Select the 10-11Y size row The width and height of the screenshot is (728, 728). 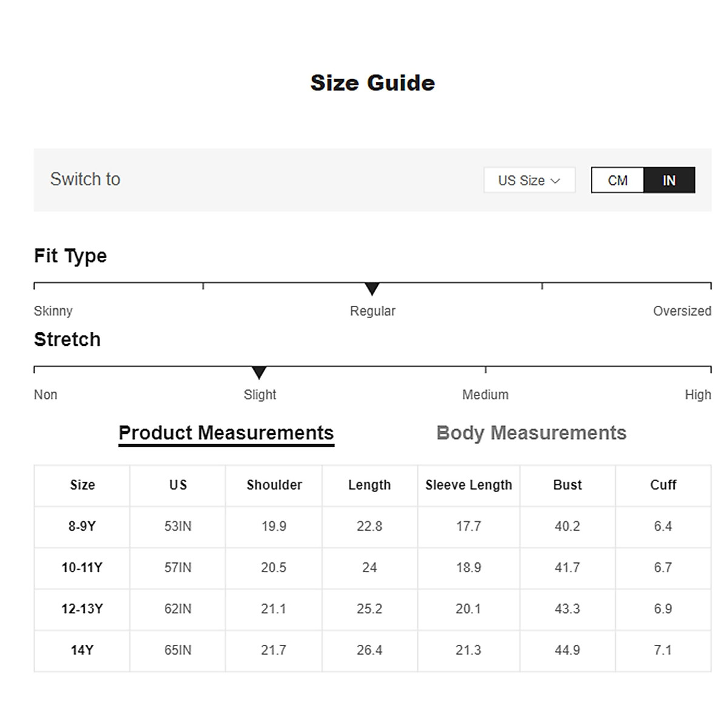(x=82, y=568)
